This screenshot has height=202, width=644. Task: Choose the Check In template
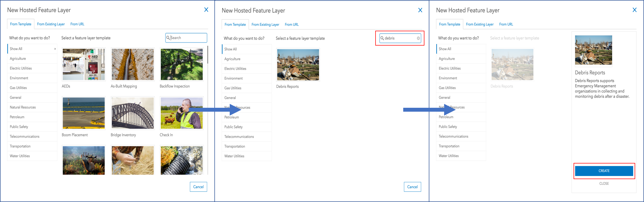[x=182, y=113]
